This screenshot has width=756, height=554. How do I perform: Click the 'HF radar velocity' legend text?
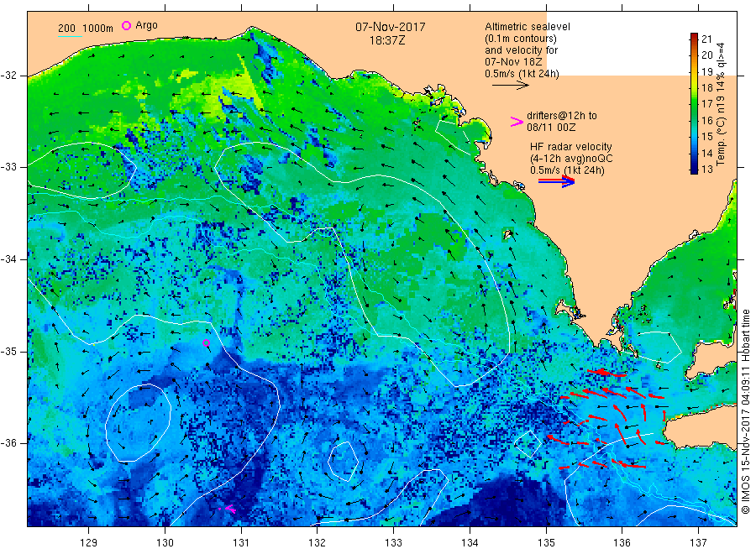[571, 147]
